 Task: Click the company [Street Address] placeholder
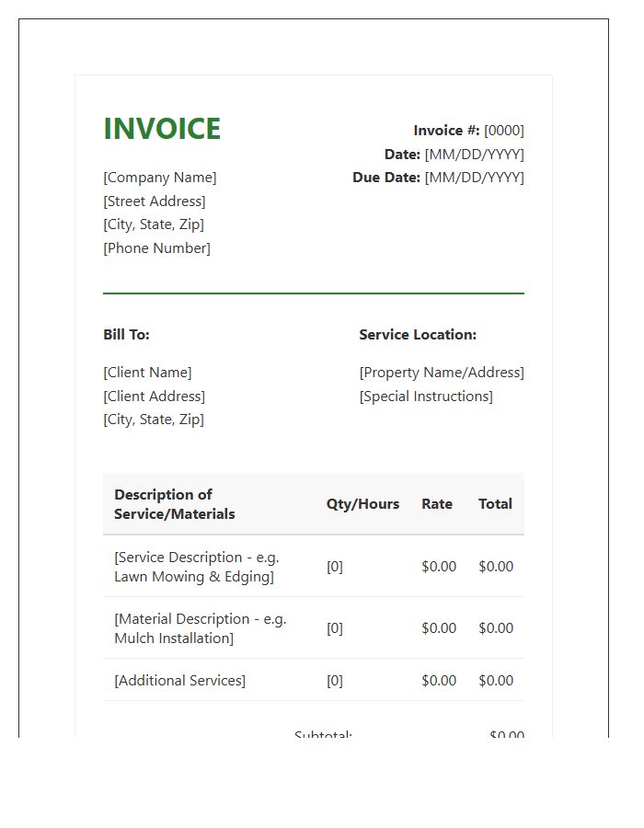(155, 201)
